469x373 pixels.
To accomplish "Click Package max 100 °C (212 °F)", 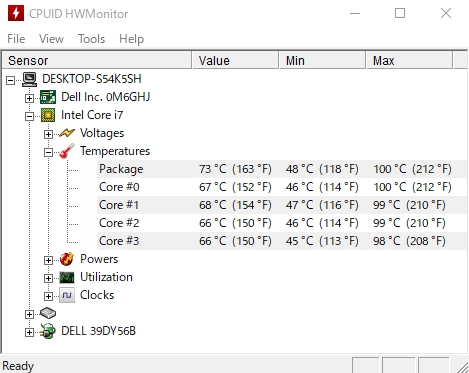I will [412, 169].
